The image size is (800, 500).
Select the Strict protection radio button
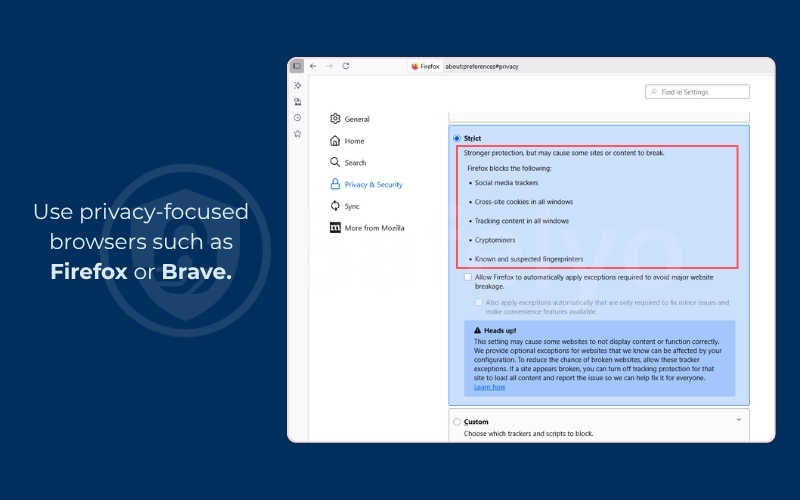[457, 138]
